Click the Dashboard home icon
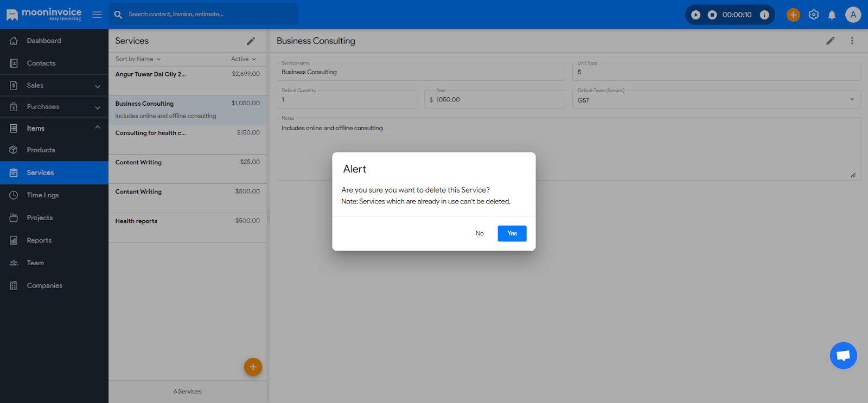The height and width of the screenshot is (403, 868). (14, 41)
